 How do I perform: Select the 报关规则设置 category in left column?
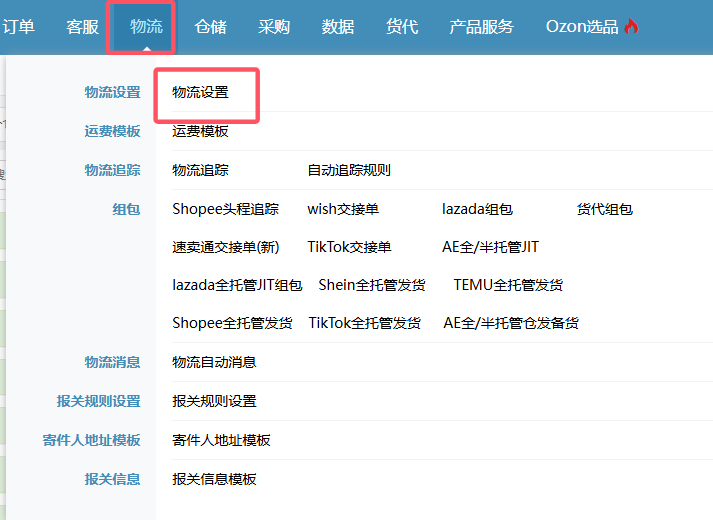click(98, 401)
